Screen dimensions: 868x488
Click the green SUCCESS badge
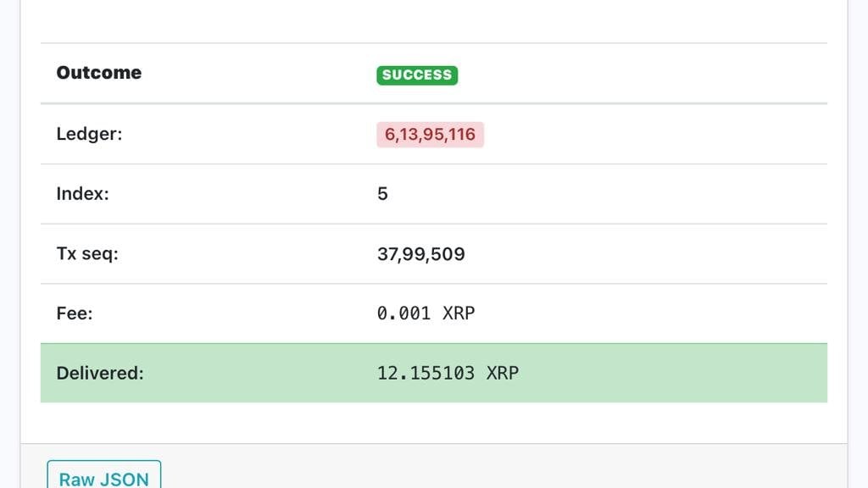point(417,75)
